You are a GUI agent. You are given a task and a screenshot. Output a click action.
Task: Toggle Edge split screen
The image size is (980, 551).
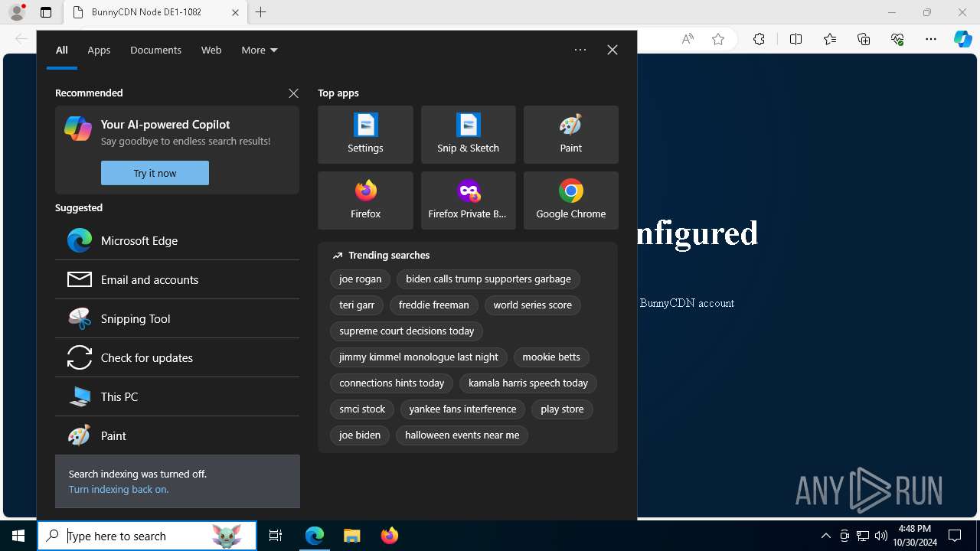coord(795,39)
